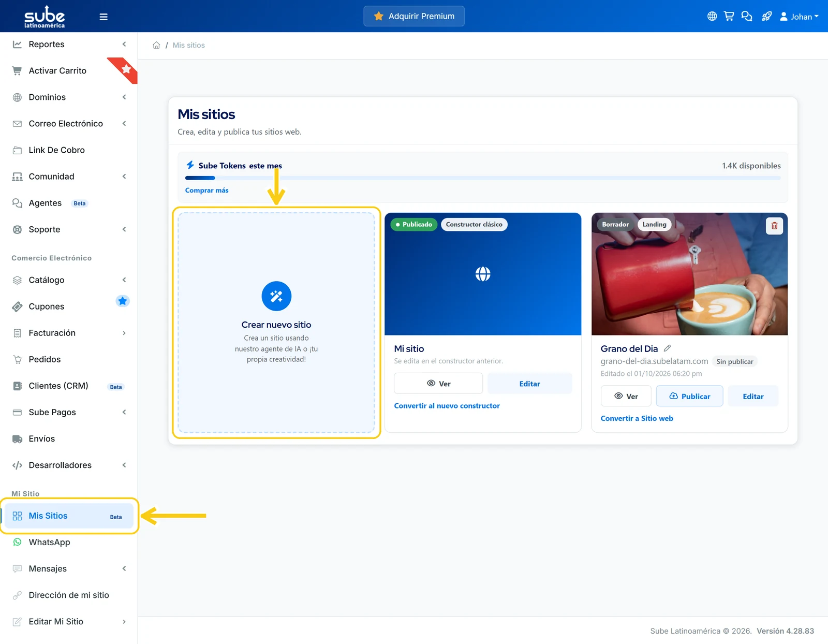The image size is (828, 644).
Task: Click the magic wand Crear nuevo sitio icon
Action: tap(276, 296)
